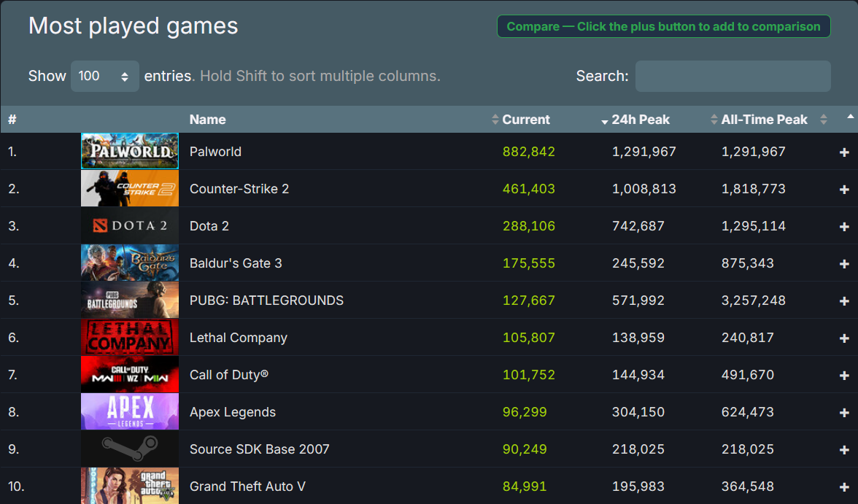858x504 pixels.
Task: Open the Counter-Strike 2 thumbnail image
Action: [x=130, y=188]
